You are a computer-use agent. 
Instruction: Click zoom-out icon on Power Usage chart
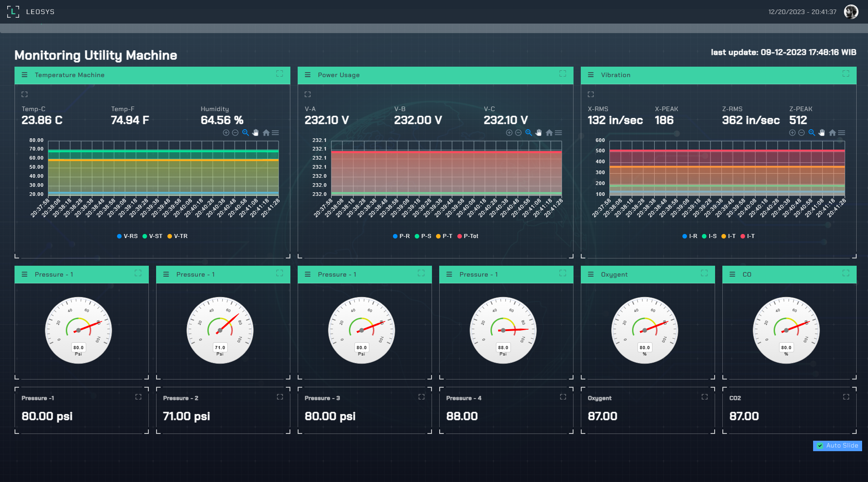click(x=518, y=133)
